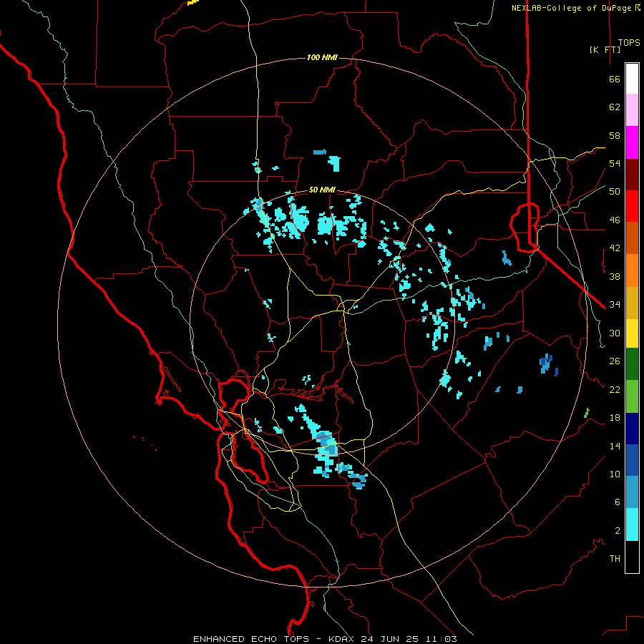Click the gold mustard legend segment
Viewport: 644px width, 644px height.
pos(632,303)
